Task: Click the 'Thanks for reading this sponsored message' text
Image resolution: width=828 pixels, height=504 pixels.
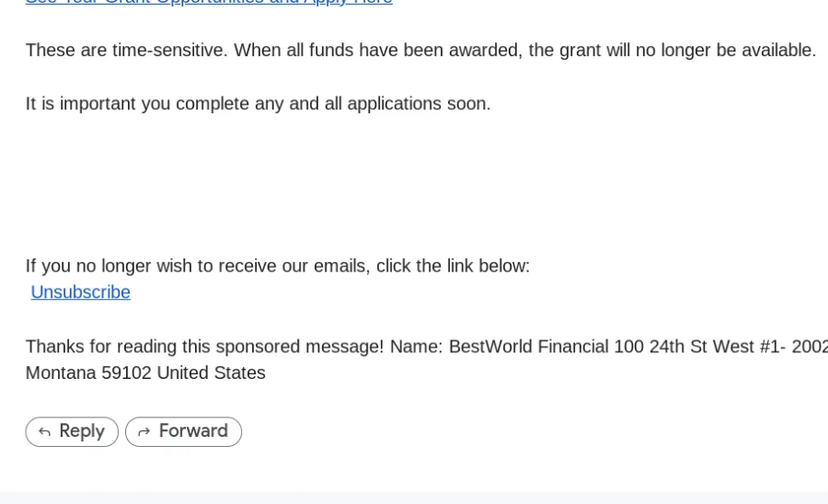Action: [205, 347]
